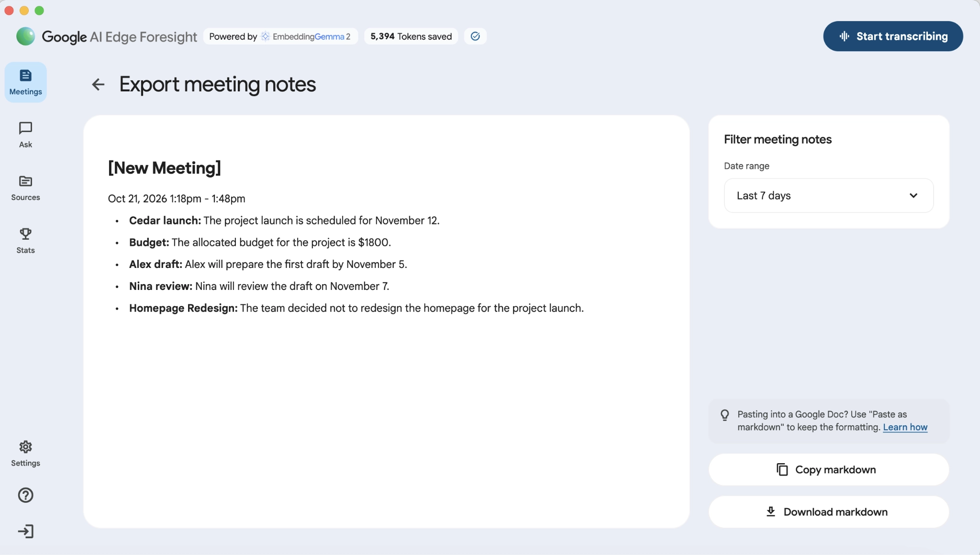Copy markdown to clipboard
The height and width of the screenshot is (555, 980).
tap(828, 470)
